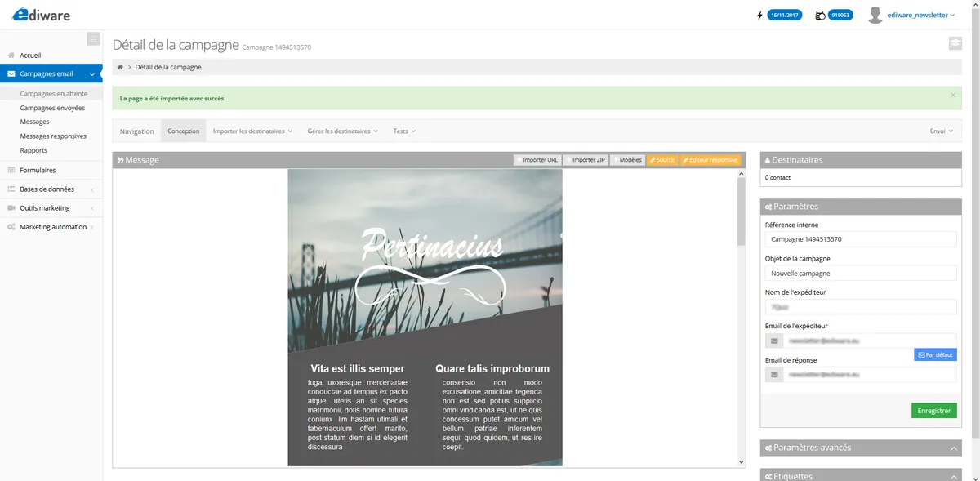Viewport: 980px width, 481px height.
Task: Click the user avatar icon
Action: pos(875,15)
